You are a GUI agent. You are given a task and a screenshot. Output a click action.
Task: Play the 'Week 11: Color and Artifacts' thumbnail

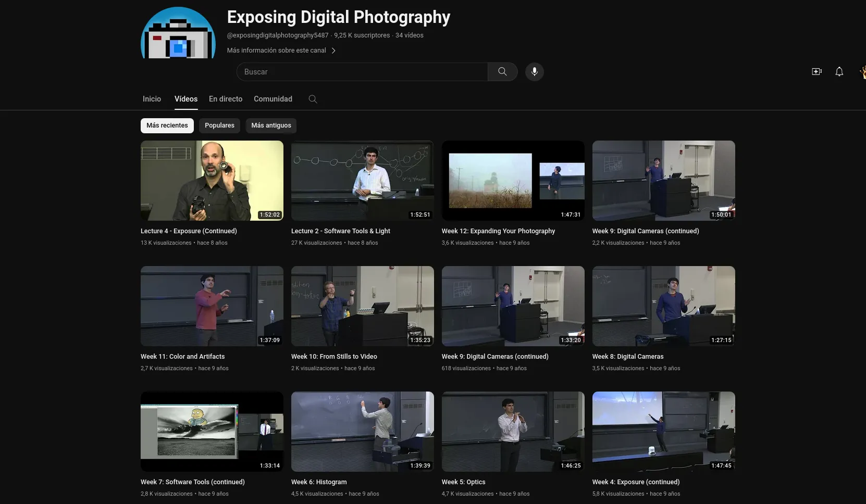pos(212,306)
